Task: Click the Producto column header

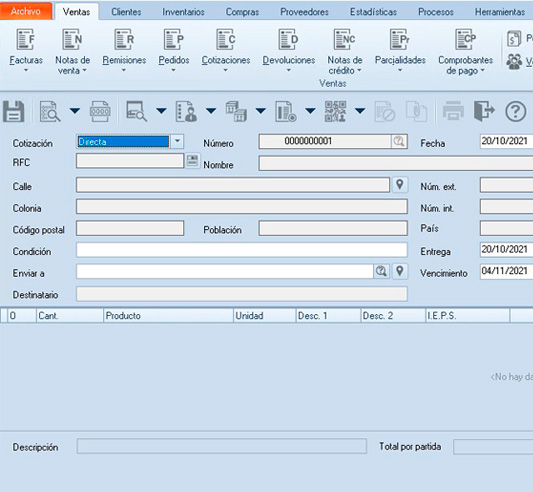Action: 168,316
